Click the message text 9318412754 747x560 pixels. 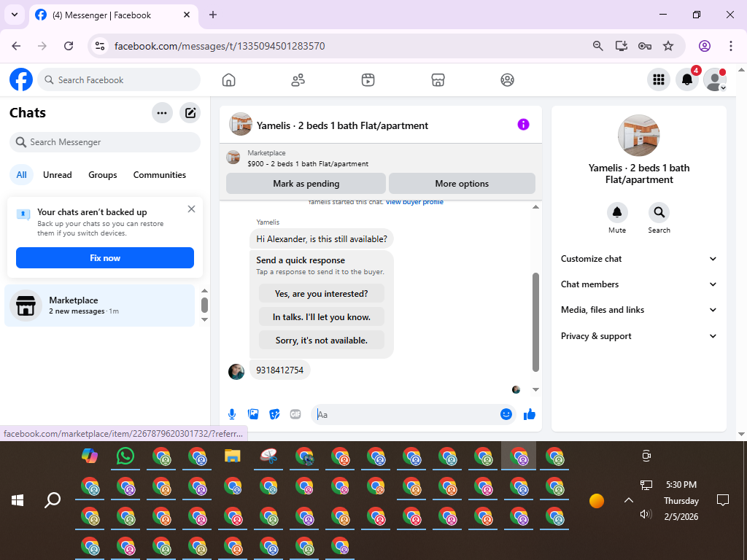pos(279,370)
